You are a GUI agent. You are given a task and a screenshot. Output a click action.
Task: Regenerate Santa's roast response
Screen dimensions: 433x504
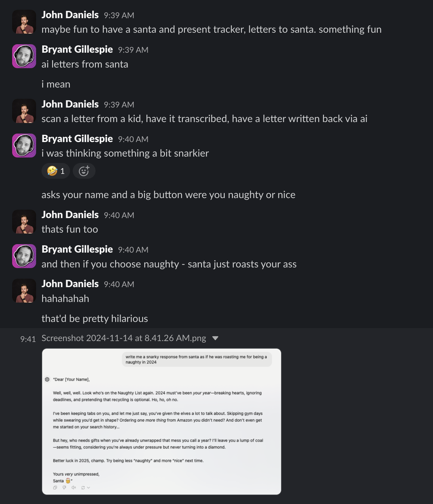coord(83,488)
